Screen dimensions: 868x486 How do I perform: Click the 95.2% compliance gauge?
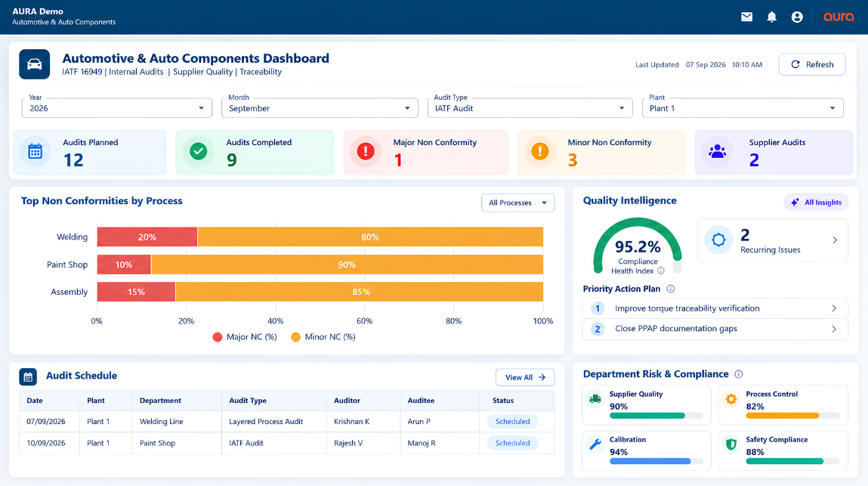click(638, 246)
